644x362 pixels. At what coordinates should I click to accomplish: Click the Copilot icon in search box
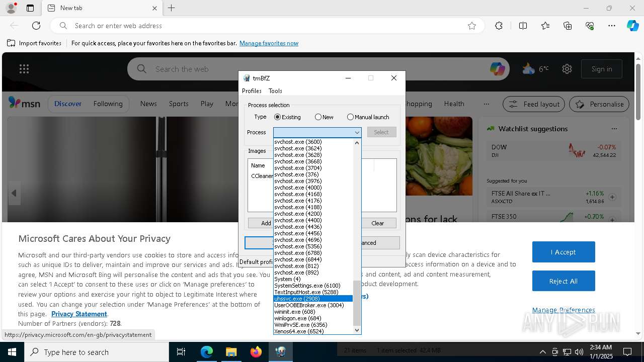click(497, 69)
